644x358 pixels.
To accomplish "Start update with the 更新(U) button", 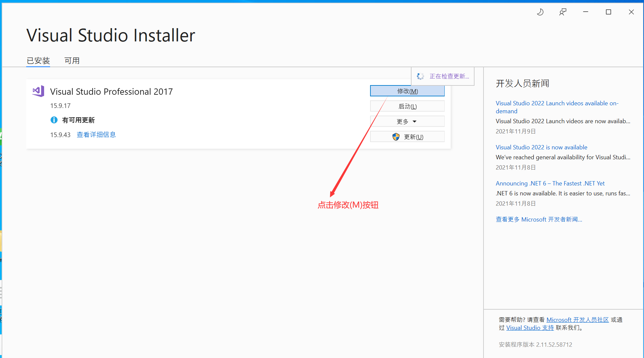I will click(x=411, y=136).
